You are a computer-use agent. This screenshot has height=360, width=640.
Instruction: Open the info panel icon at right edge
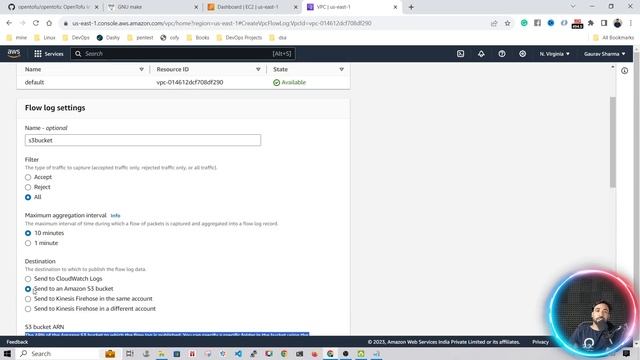[x=624, y=71]
